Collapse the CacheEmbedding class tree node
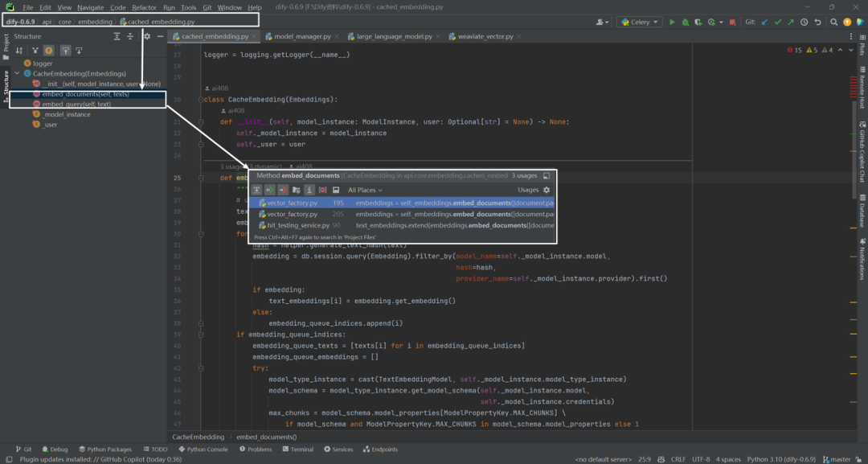Screen dimensions: 868x464 (17, 74)
